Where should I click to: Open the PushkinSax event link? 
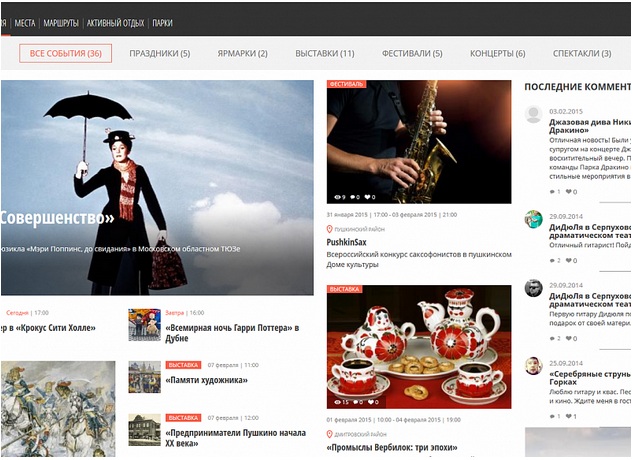(x=347, y=242)
